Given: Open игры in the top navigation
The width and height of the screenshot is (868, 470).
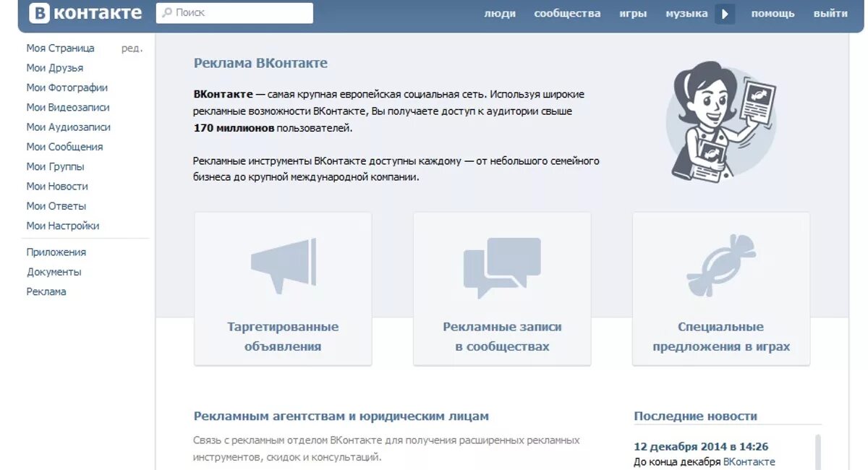Looking at the screenshot, I should click(x=633, y=14).
